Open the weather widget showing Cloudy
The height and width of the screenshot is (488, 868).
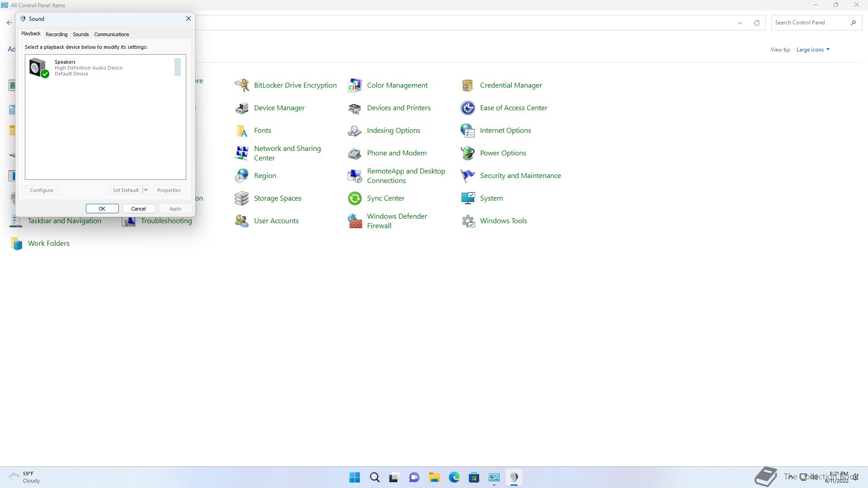tap(25, 477)
